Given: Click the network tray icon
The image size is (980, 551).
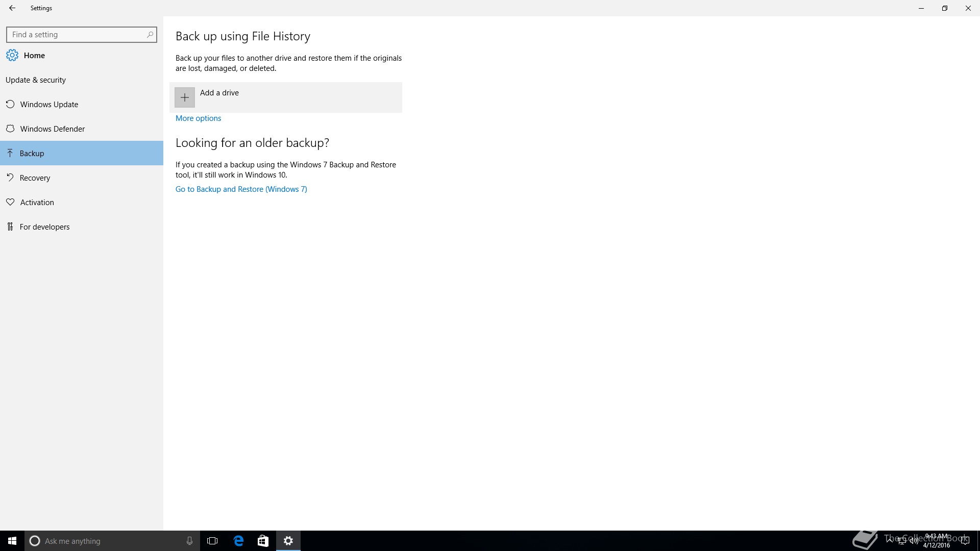Looking at the screenshot, I should [902, 541].
